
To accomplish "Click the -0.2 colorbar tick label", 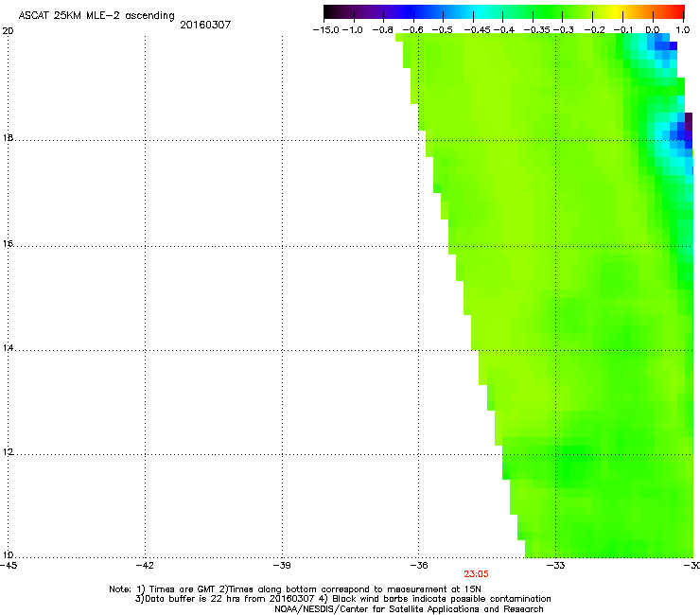I will point(595,30).
